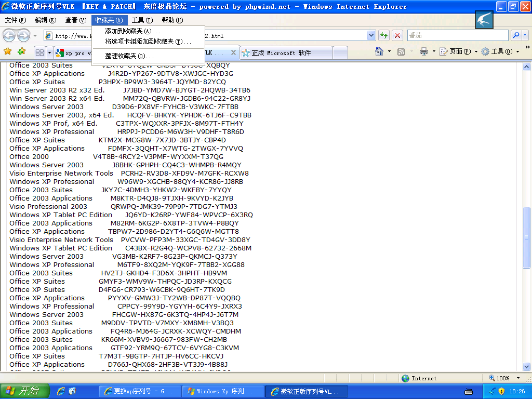
Task: Expand the tab list dropdown arrow
Action: click(x=49, y=52)
